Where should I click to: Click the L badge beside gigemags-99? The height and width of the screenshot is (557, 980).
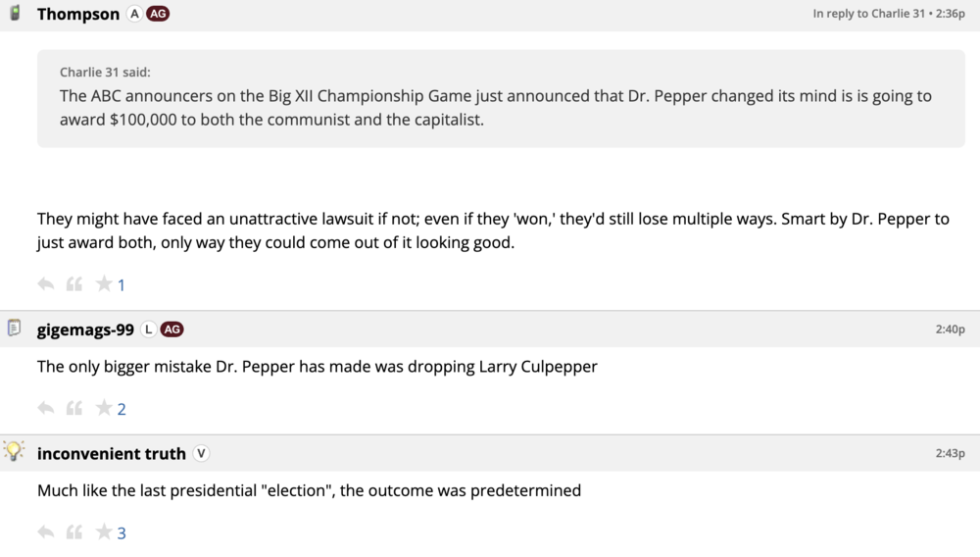tap(148, 329)
